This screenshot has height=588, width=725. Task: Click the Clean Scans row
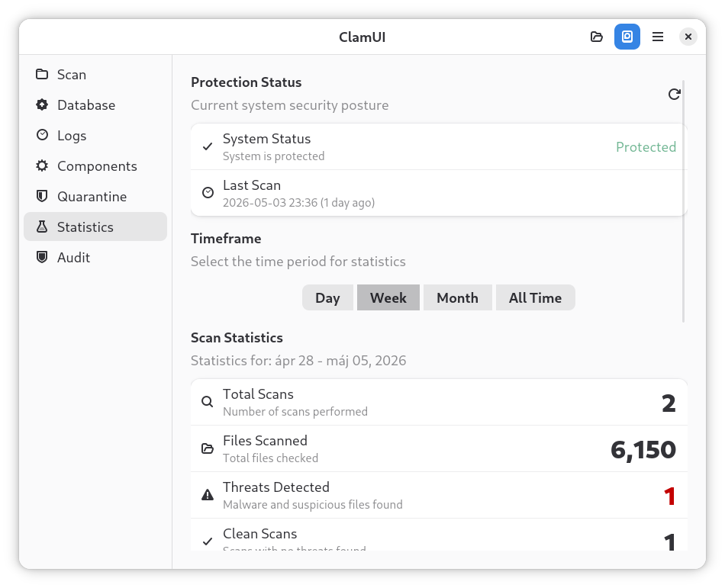(439, 535)
